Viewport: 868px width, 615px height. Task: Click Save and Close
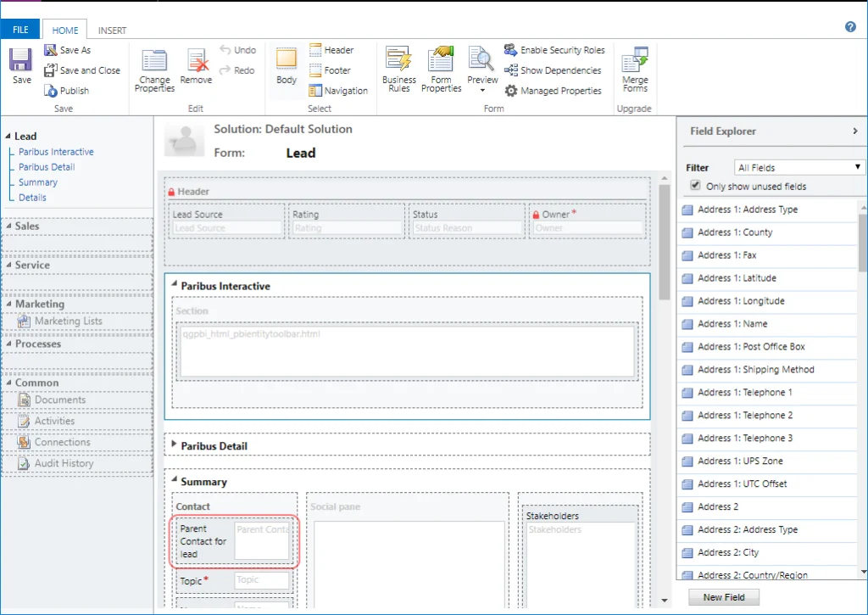pyautogui.click(x=82, y=70)
